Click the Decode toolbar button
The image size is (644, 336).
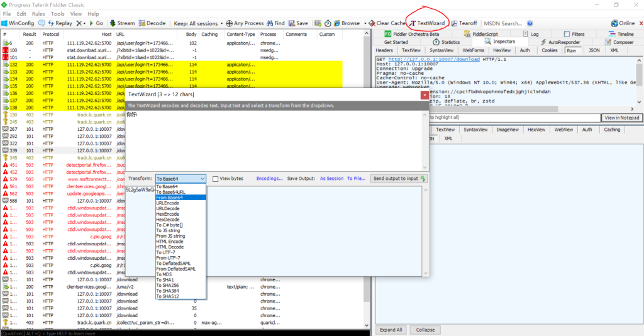click(151, 23)
